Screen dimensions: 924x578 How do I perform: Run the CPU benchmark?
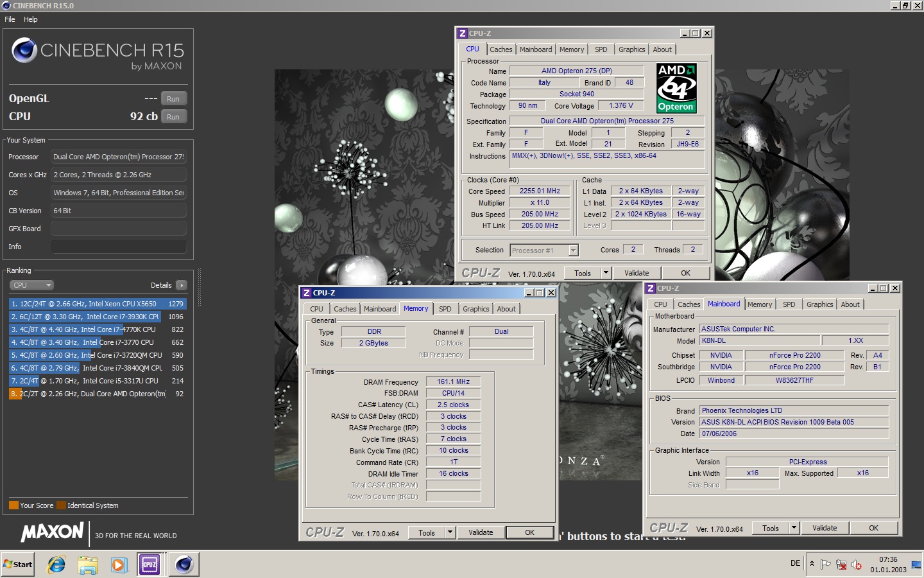coord(173,117)
